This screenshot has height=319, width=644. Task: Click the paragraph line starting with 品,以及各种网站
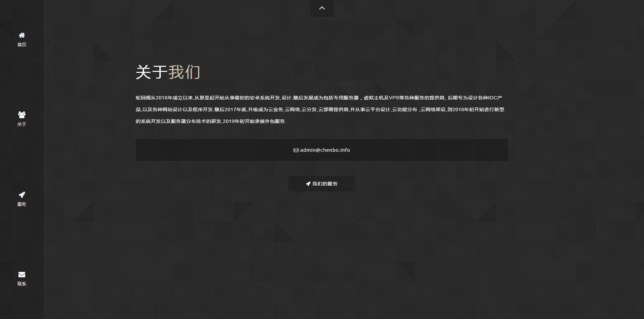pyautogui.click(x=320, y=109)
